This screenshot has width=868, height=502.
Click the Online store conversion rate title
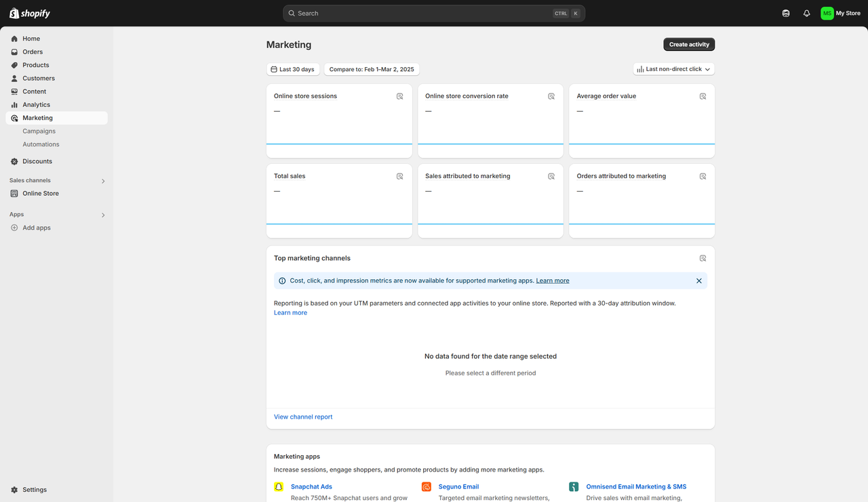(x=467, y=96)
